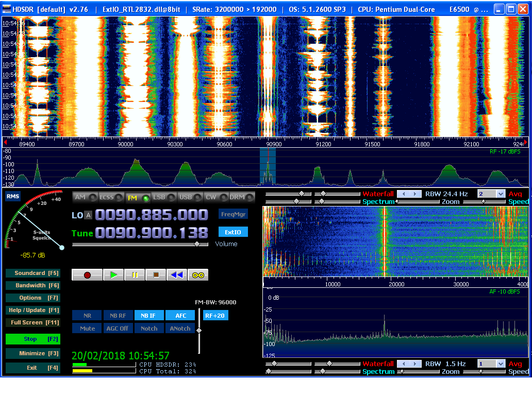Click the lower cyan Spectrum label
This screenshot has width=532, height=414.
378,371
